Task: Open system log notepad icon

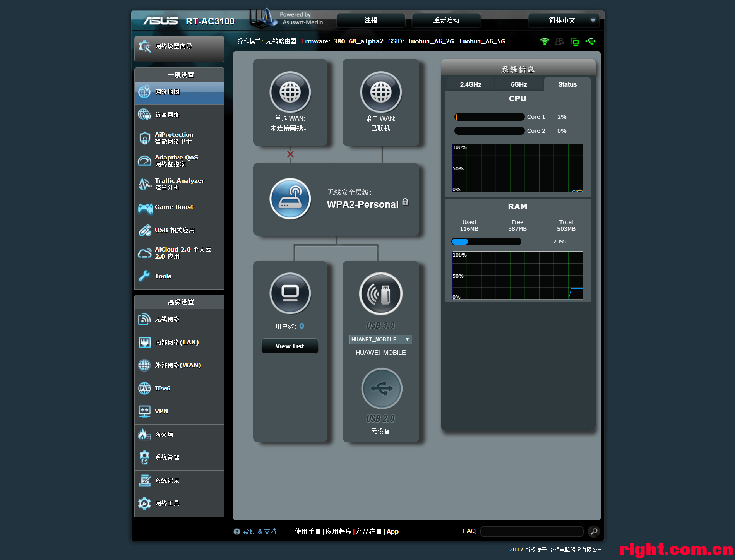Action: click(145, 480)
